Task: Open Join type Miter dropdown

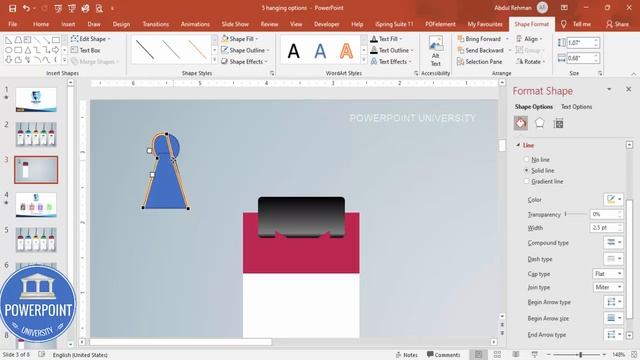Action: click(x=608, y=287)
